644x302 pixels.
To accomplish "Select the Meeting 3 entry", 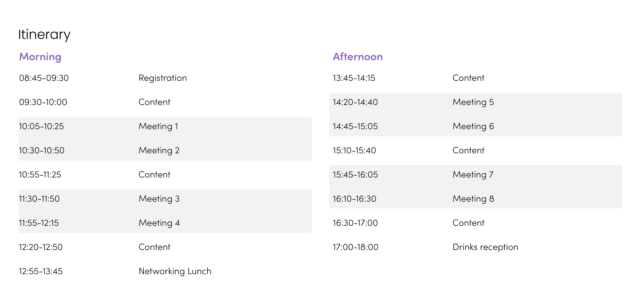I will pyautogui.click(x=159, y=199).
